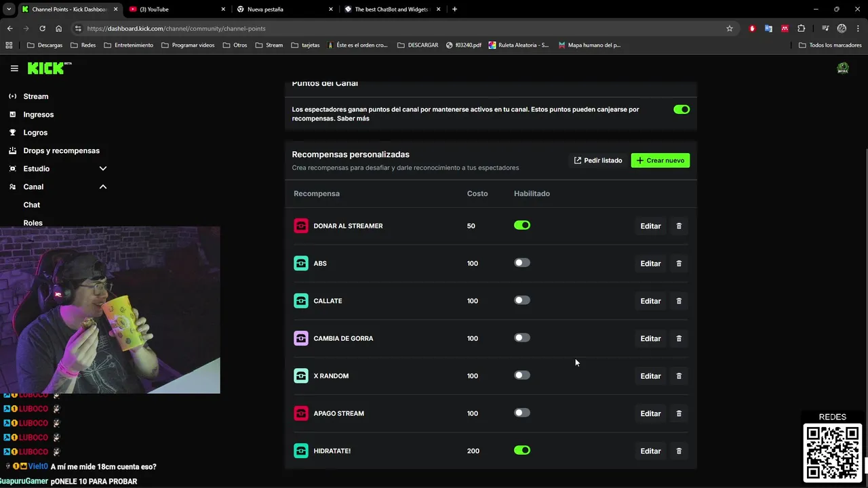Open profile avatar in top right
This screenshot has height=488, width=868.
click(843, 68)
